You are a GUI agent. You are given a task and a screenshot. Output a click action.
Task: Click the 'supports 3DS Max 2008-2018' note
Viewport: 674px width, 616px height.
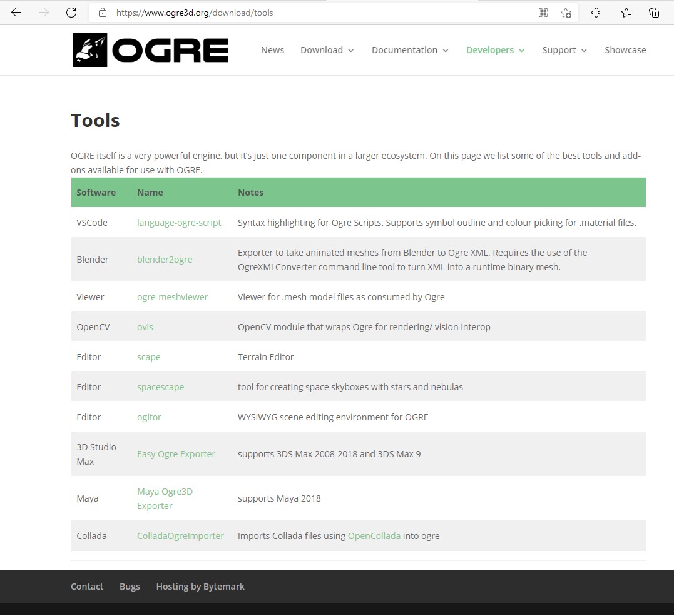click(x=329, y=454)
